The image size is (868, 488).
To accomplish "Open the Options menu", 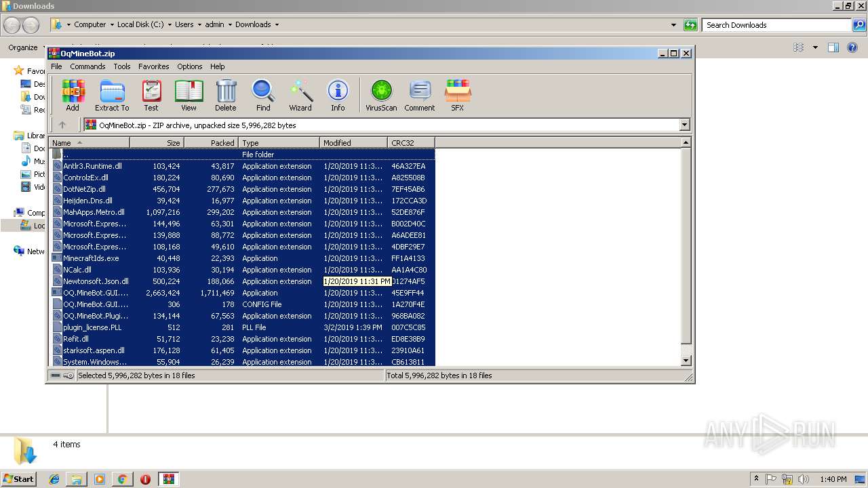I will click(190, 66).
